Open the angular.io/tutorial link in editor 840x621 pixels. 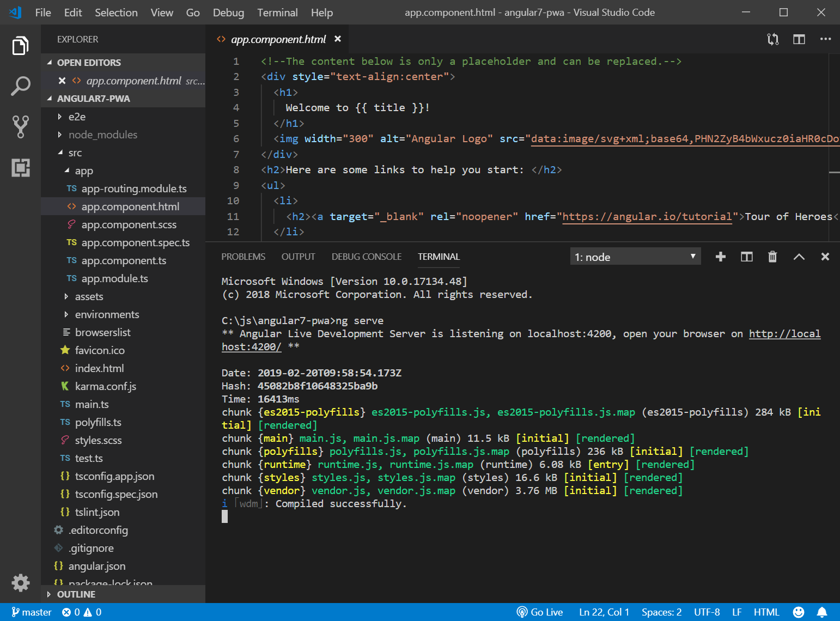(x=647, y=216)
